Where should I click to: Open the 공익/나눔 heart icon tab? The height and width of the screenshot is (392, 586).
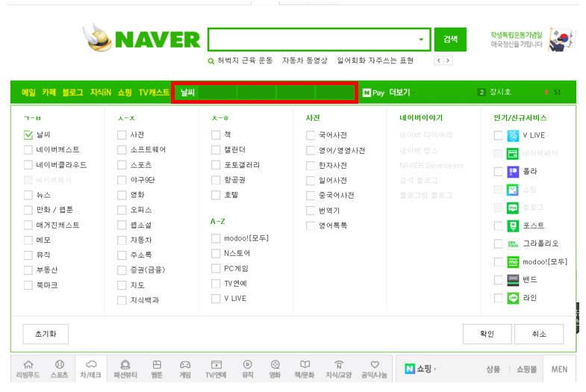click(x=374, y=369)
